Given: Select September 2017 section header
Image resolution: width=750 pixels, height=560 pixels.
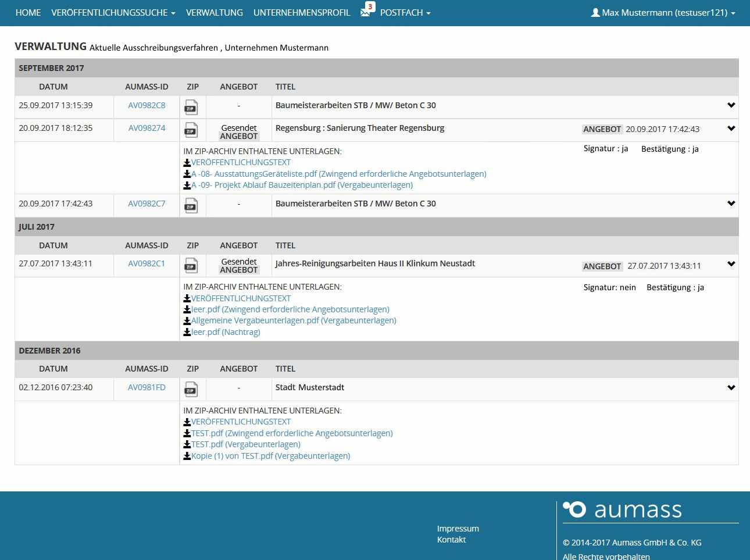Looking at the screenshot, I should point(377,68).
